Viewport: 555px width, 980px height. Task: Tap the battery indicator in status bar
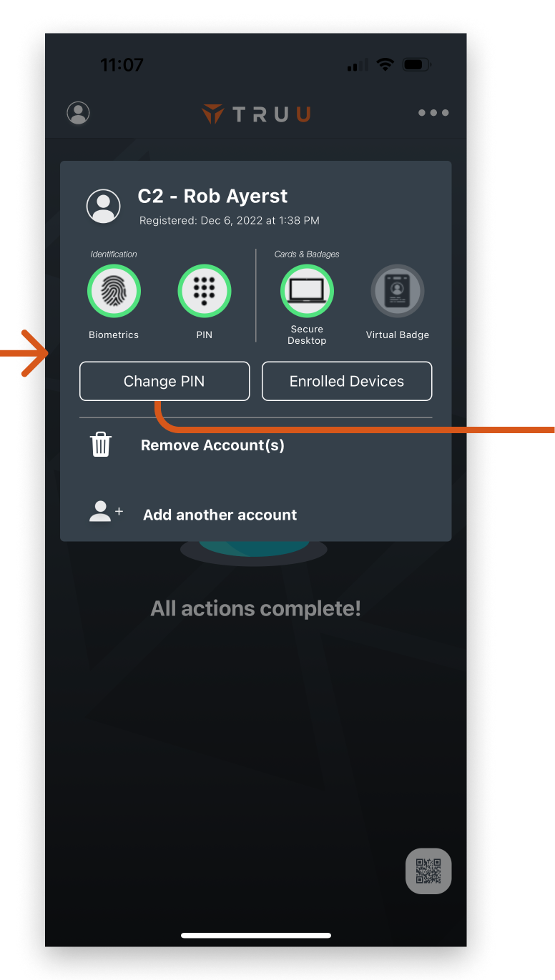416,65
